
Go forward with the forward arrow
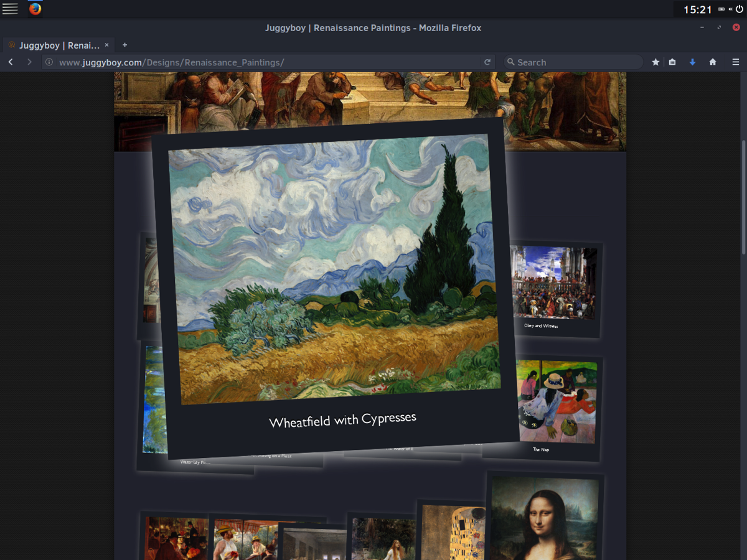coord(29,62)
